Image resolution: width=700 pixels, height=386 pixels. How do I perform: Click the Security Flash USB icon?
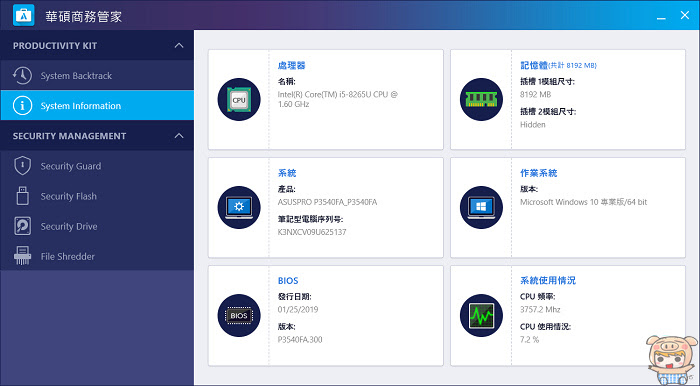click(x=22, y=196)
